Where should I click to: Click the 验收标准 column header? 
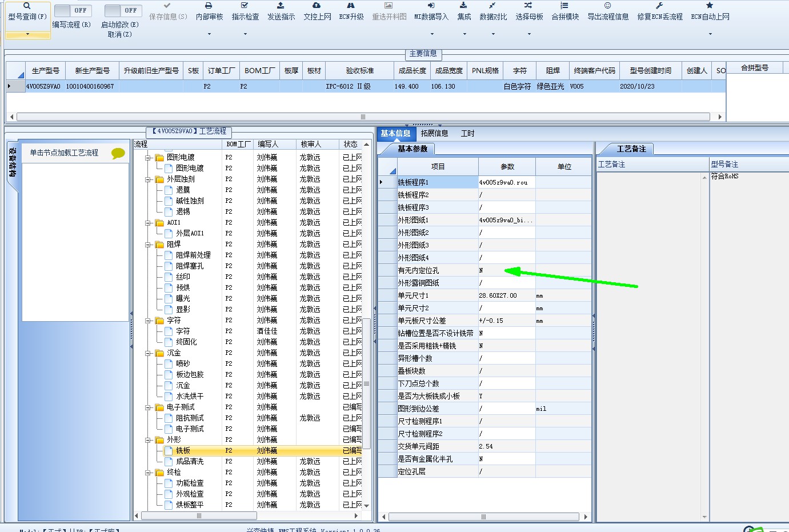[359, 70]
